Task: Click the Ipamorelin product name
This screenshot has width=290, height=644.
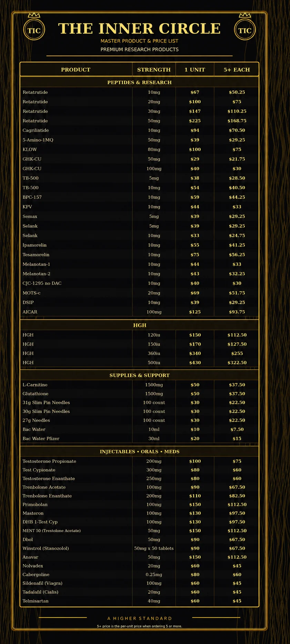Action: tap(34, 245)
